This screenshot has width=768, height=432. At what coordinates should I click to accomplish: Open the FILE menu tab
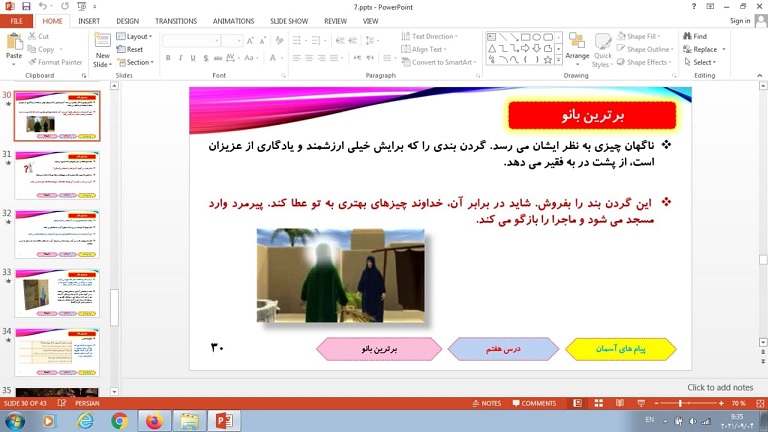tap(17, 20)
